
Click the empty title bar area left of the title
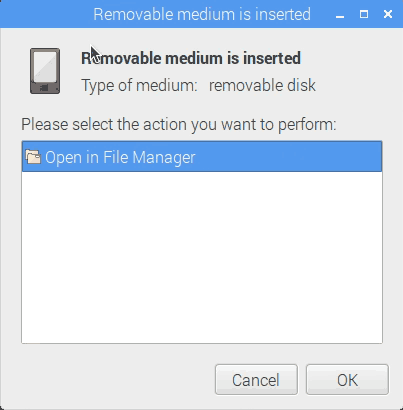click(x=47, y=14)
